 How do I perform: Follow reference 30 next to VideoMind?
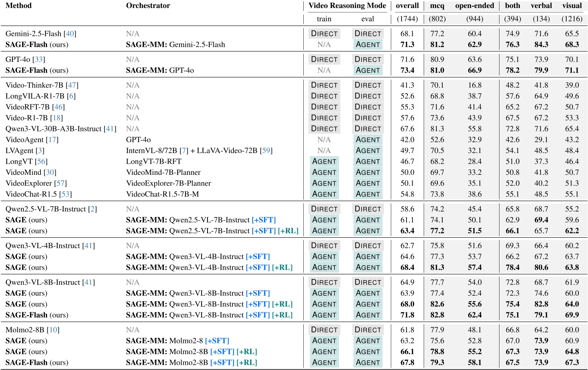(50, 172)
